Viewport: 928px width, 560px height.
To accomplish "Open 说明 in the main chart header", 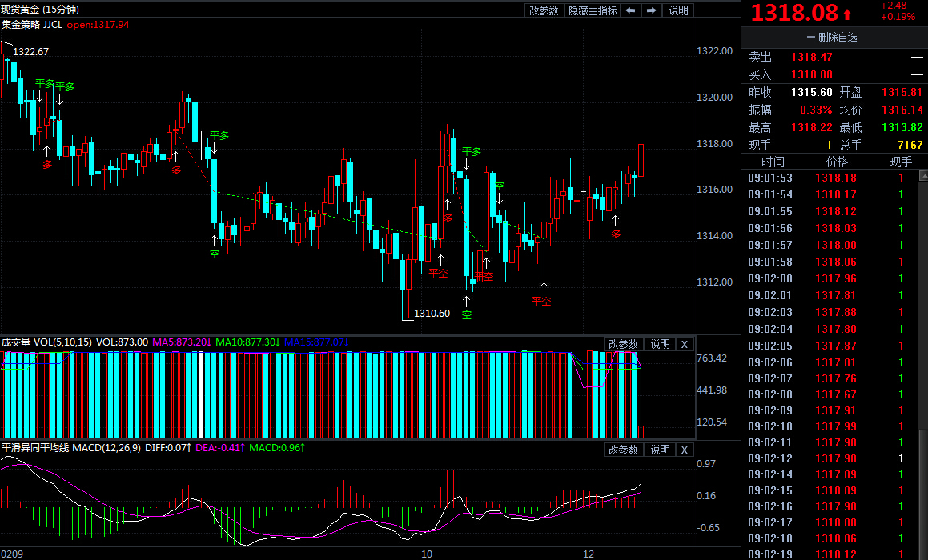I will point(678,10).
